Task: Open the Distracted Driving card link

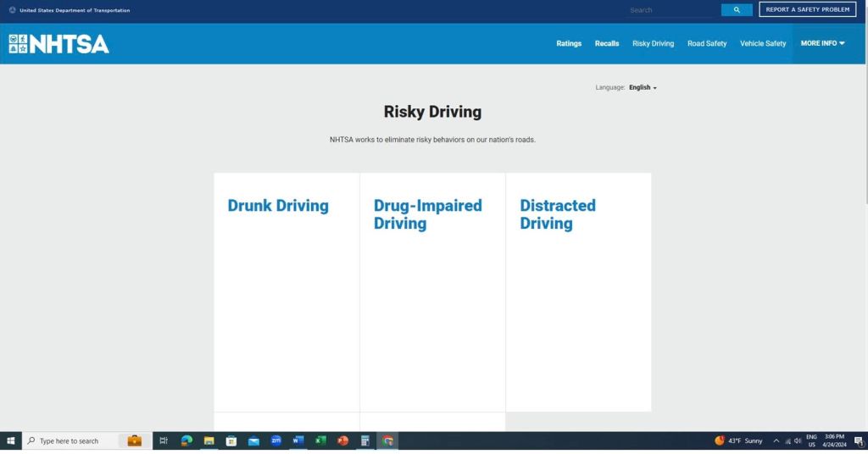Action: (x=557, y=214)
